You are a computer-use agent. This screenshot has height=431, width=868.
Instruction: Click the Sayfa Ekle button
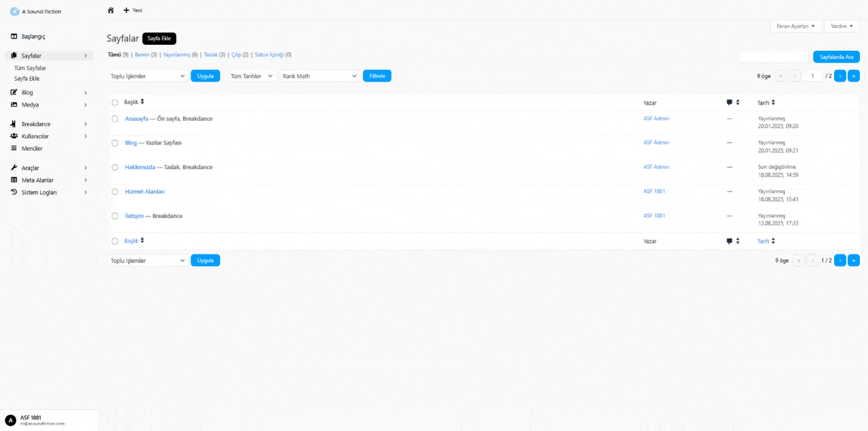(x=159, y=39)
